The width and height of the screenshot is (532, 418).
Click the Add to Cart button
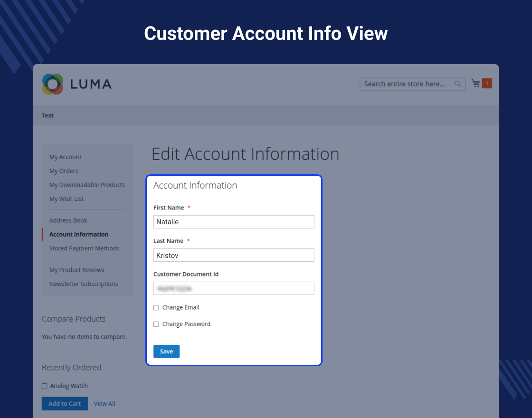[65, 404]
